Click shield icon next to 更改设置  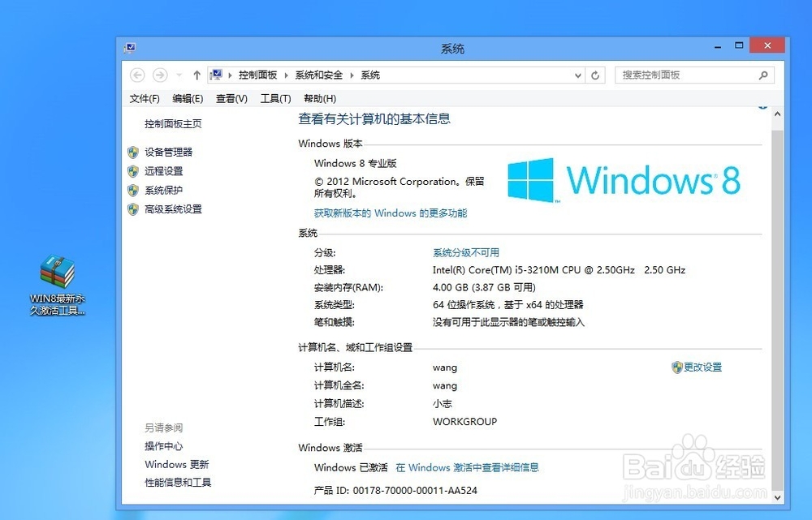pyautogui.click(x=677, y=367)
